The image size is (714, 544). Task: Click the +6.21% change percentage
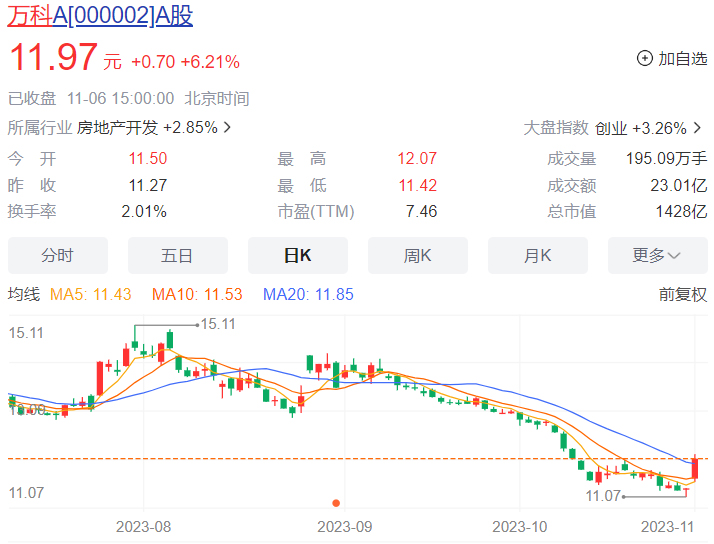pos(210,62)
